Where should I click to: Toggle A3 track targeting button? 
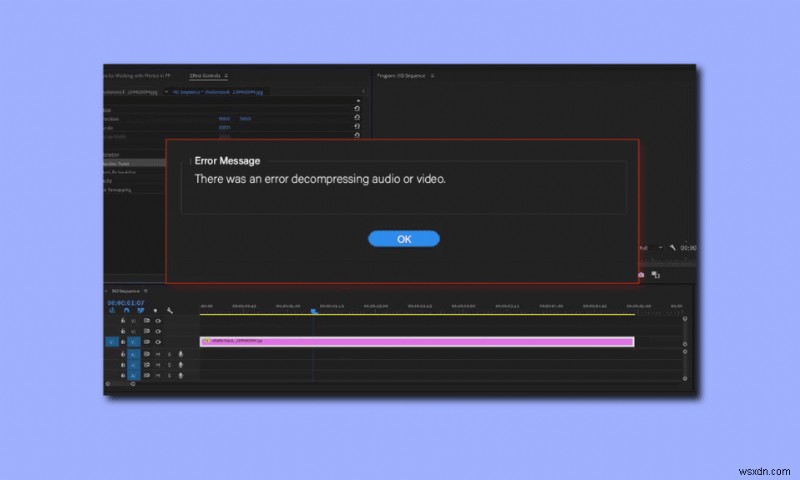[134, 375]
